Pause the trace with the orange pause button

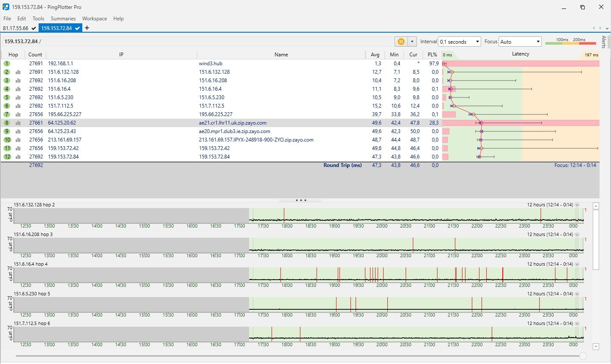point(401,42)
